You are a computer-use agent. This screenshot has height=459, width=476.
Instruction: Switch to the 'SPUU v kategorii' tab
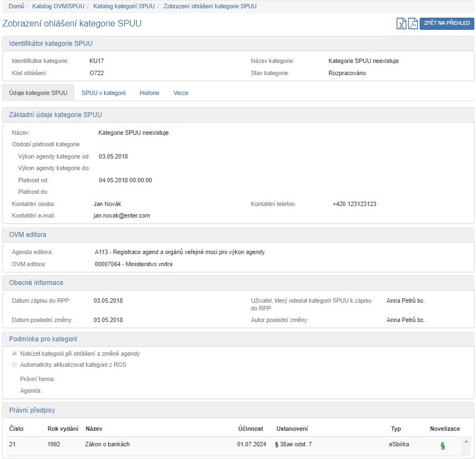tap(103, 93)
